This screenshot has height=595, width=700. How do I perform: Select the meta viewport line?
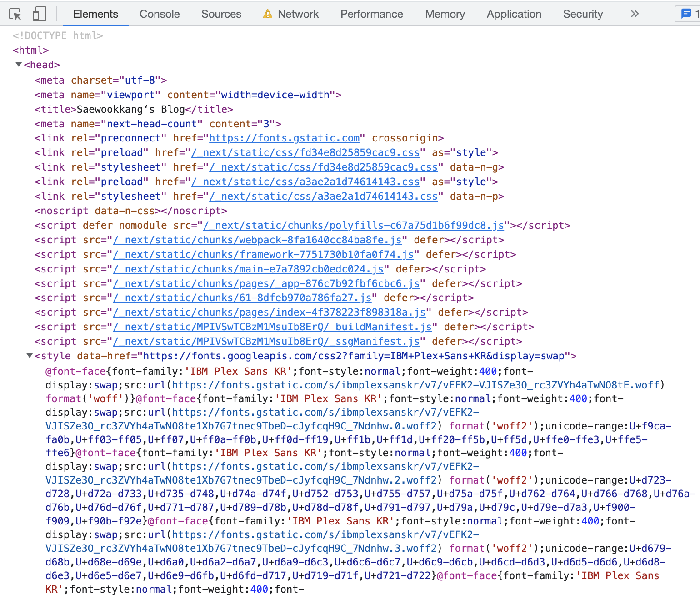point(188,95)
